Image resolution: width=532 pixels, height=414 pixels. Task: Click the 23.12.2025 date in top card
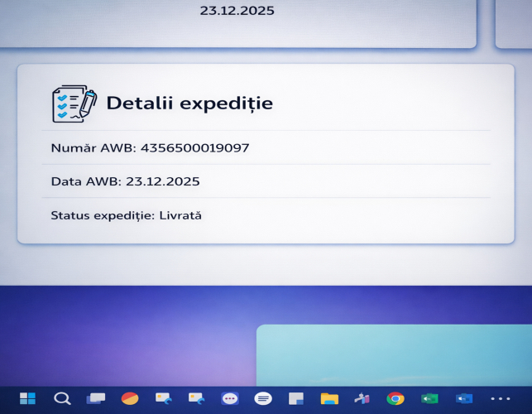(x=237, y=12)
